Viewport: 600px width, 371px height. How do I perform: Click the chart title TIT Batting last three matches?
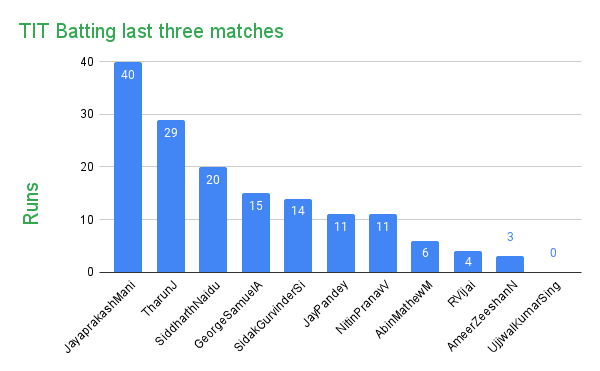(151, 31)
